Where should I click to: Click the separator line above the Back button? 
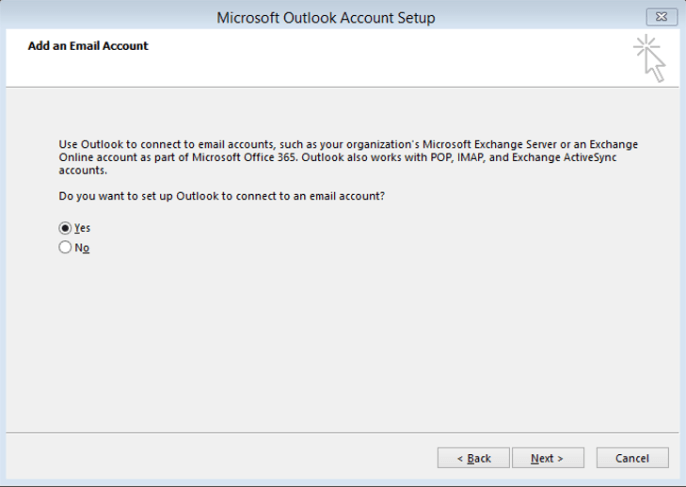[x=340, y=434]
